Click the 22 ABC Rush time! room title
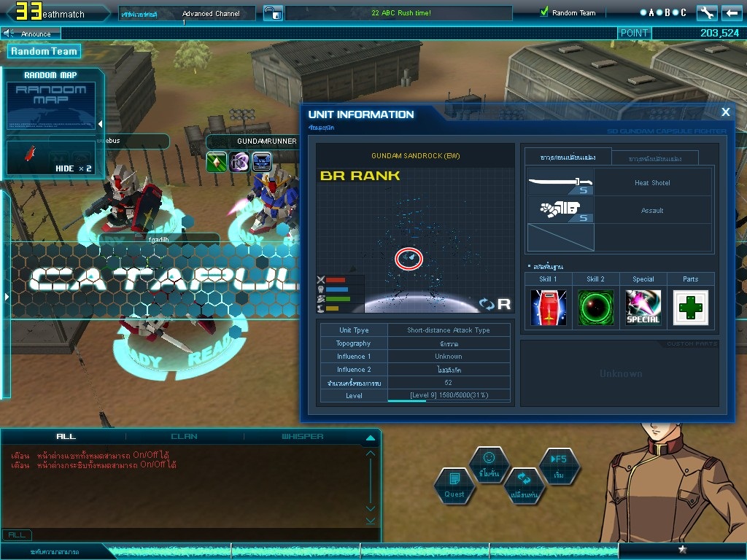The height and width of the screenshot is (560, 747). click(401, 13)
